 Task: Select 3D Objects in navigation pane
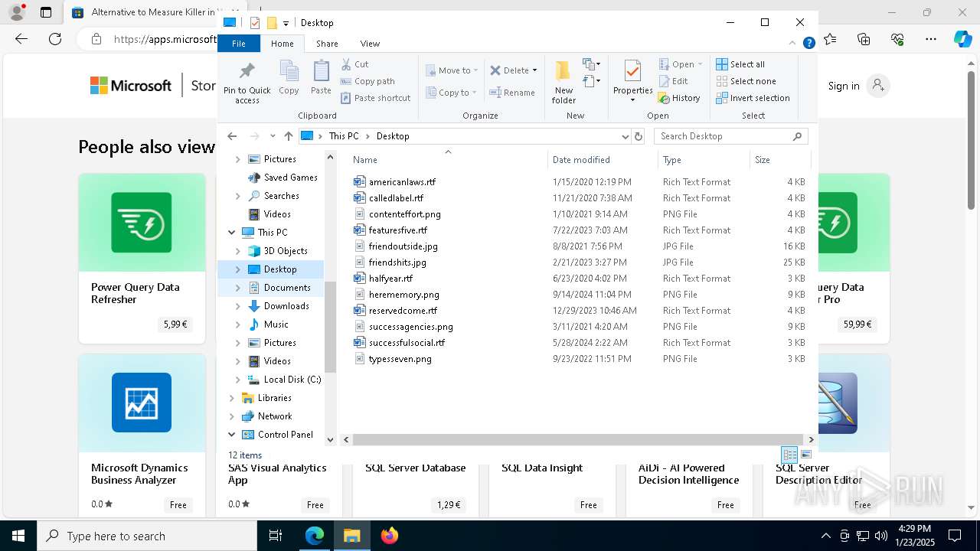(x=286, y=251)
